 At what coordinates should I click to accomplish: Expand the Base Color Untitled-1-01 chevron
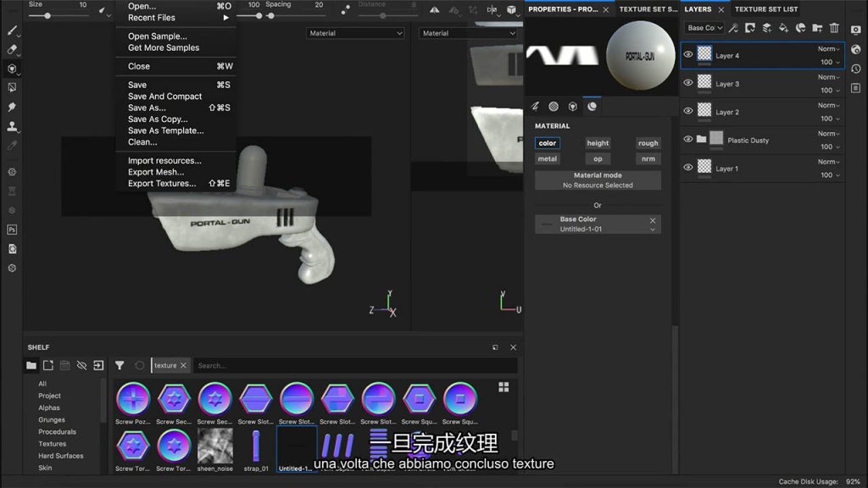(x=653, y=230)
